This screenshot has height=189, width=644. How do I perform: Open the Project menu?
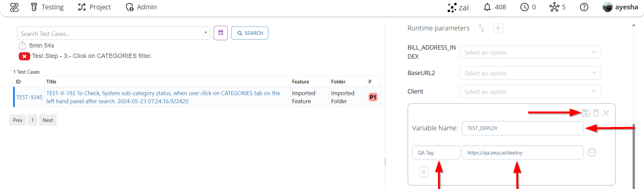coord(94,7)
